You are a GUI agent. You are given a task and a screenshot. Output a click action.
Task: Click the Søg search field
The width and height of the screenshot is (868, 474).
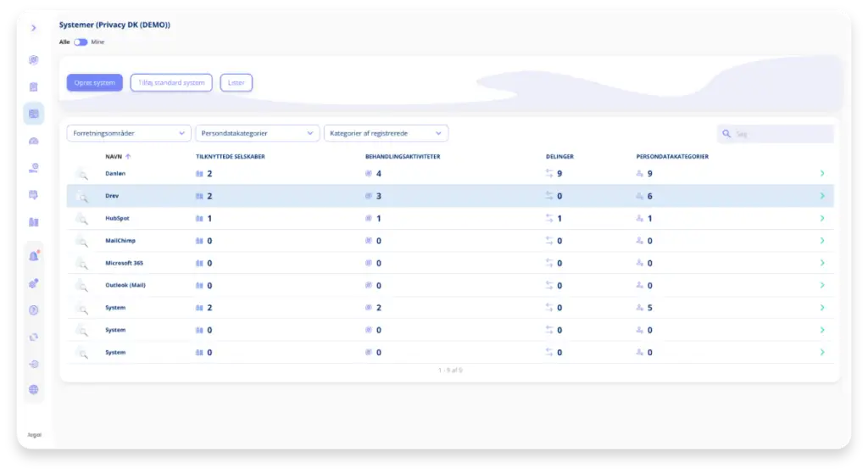pos(782,134)
